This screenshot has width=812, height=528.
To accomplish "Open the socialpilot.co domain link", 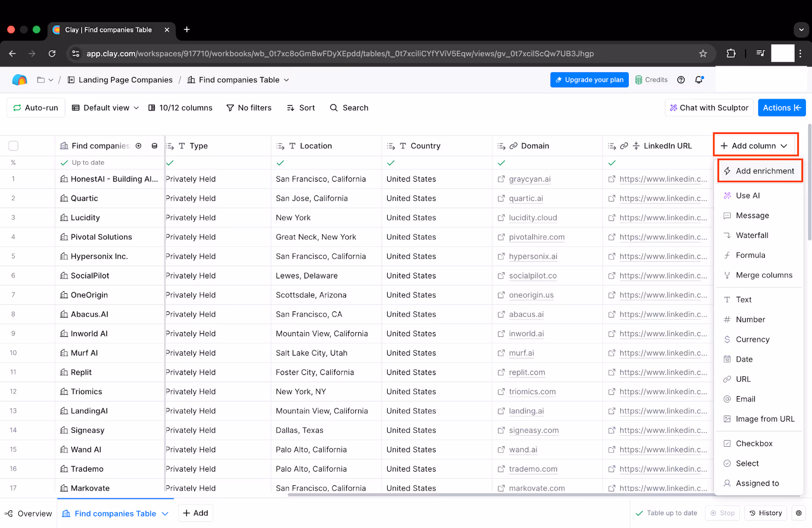I will point(532,275).
